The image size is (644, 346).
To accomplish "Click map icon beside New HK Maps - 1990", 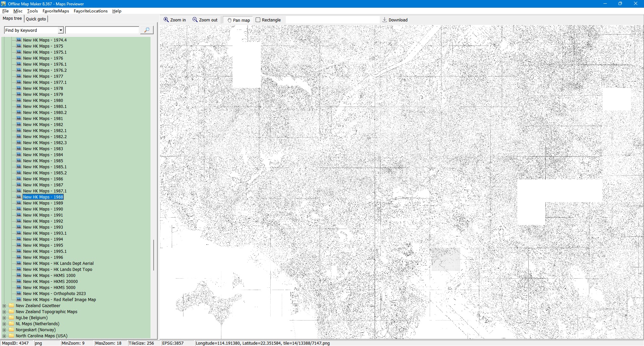I will click(x=19, y=209).
